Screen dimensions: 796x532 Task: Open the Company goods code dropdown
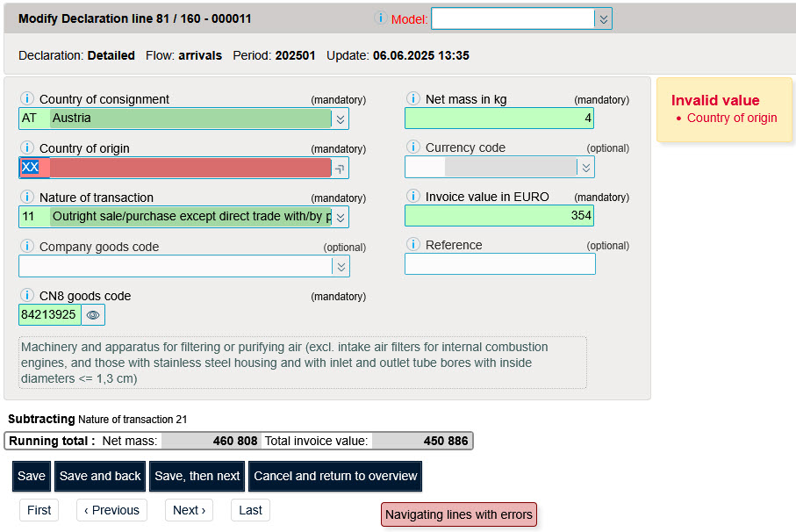341,266
